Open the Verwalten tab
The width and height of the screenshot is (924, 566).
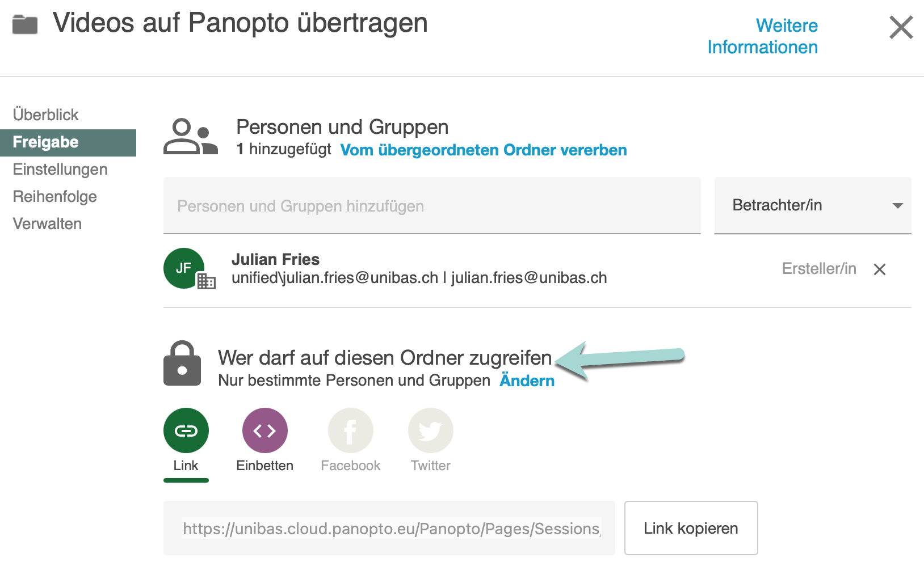(x=48, y=224)
